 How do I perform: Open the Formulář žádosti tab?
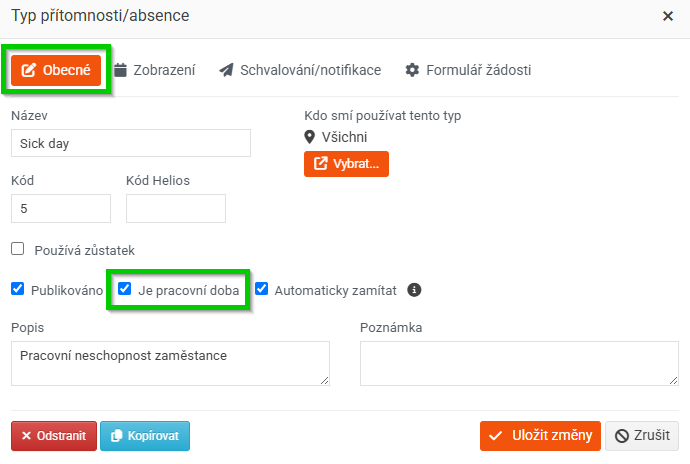468,70
